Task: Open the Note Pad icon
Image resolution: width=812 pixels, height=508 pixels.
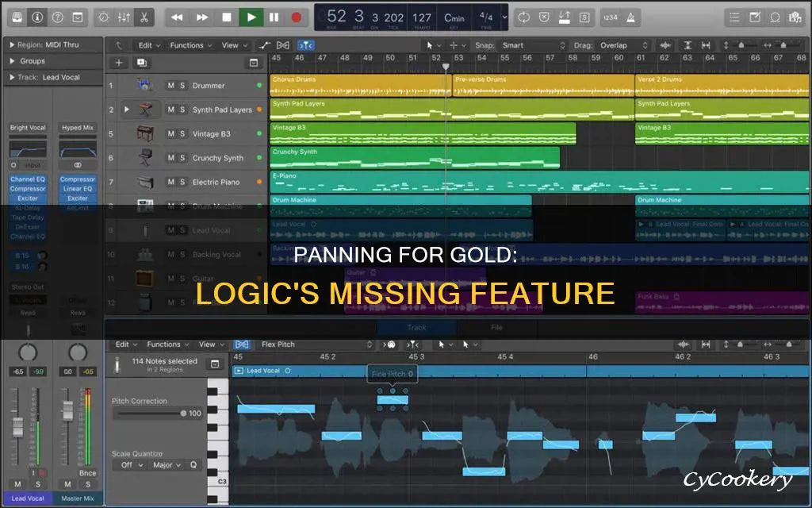Action: point(755,17)
